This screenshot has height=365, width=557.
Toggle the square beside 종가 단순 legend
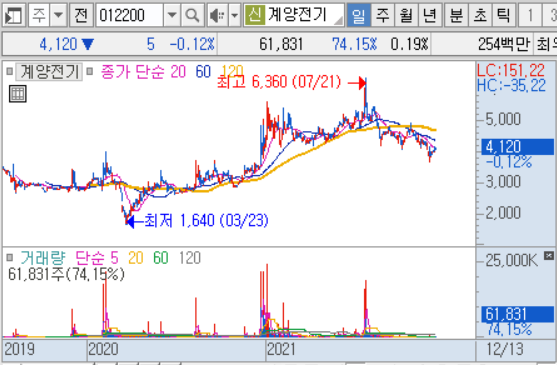coord(90,71)
